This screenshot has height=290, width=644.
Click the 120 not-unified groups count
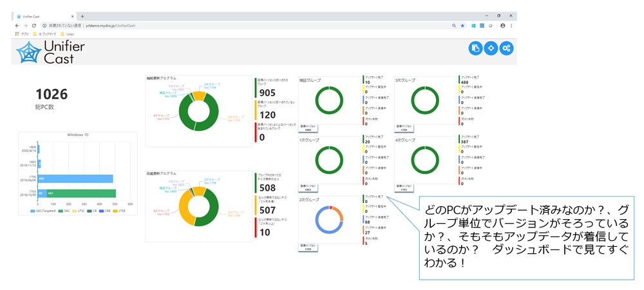[x=268, y=115]
